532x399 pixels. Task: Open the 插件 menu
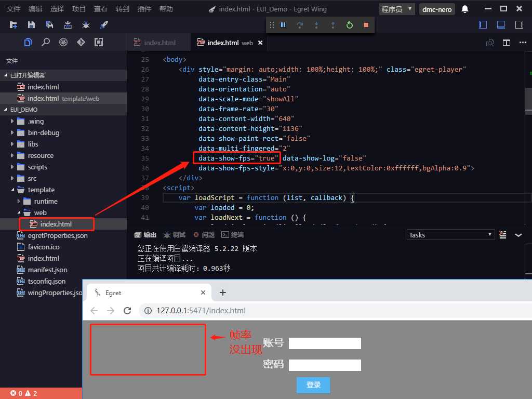pyautogui.click(x=144, y=9)
